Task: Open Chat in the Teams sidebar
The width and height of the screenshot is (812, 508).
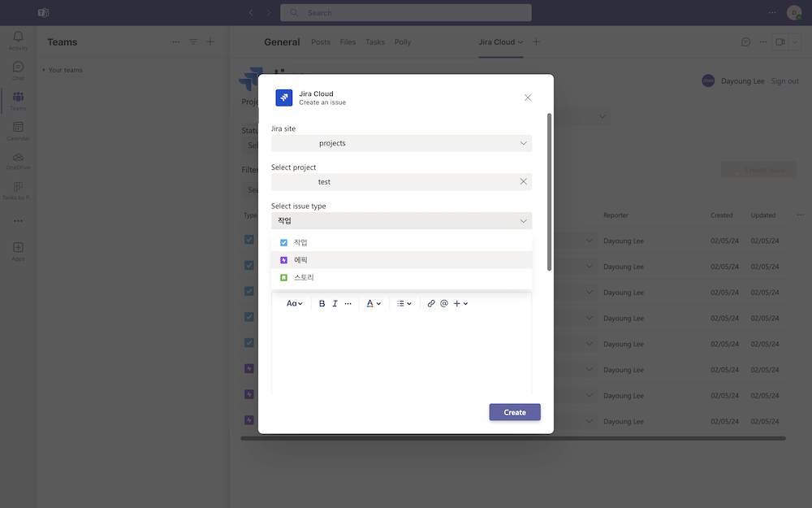Action: pos(18,71)
